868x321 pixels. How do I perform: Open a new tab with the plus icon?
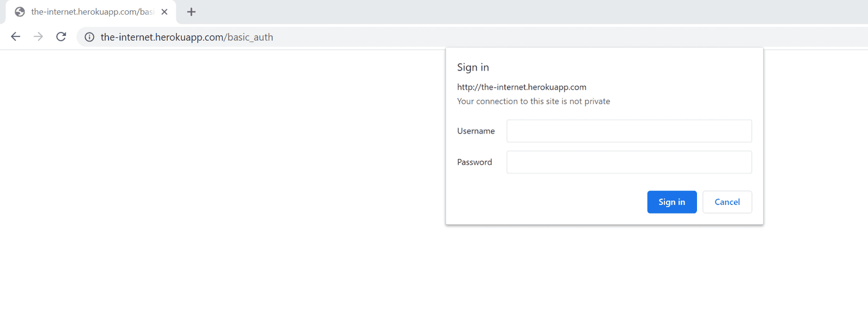(x=191, y=11)
